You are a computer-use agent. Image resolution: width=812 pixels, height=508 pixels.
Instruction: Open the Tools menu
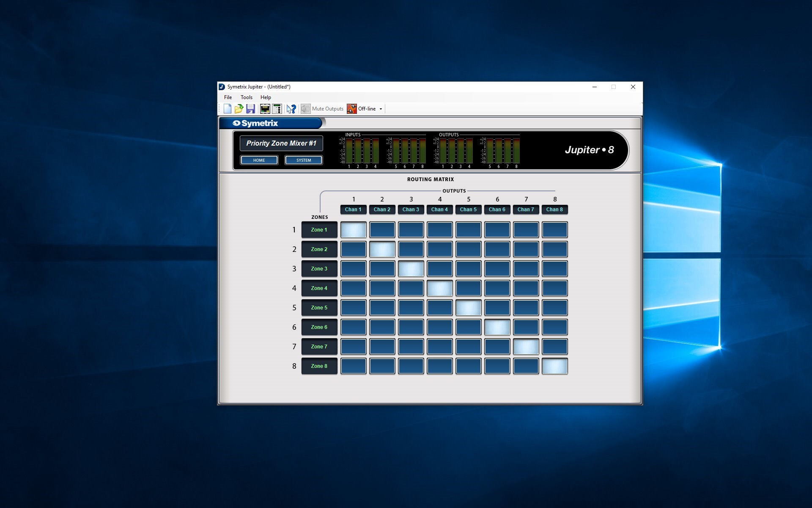point(246,97)
